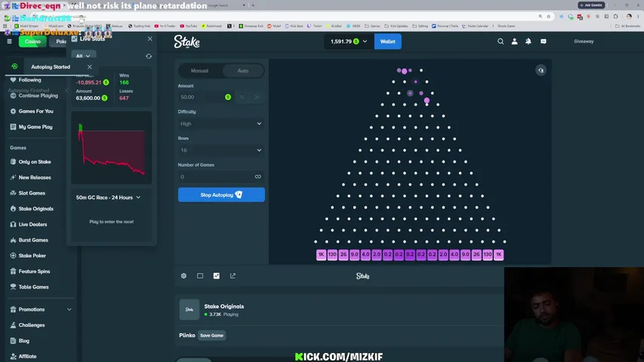This screenshot has height=362, width=644.
Task: Click the icon at board top-right
Action: click(x=541, y=70)
